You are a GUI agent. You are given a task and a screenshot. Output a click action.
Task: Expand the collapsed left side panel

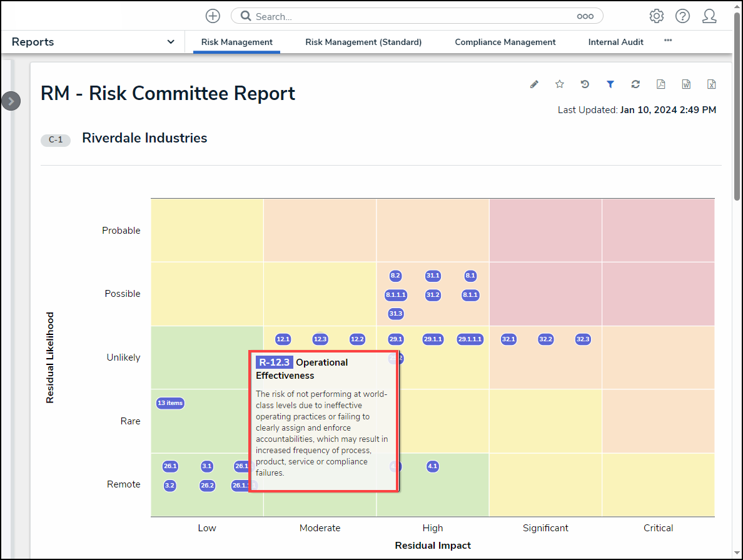coord(11,101)
